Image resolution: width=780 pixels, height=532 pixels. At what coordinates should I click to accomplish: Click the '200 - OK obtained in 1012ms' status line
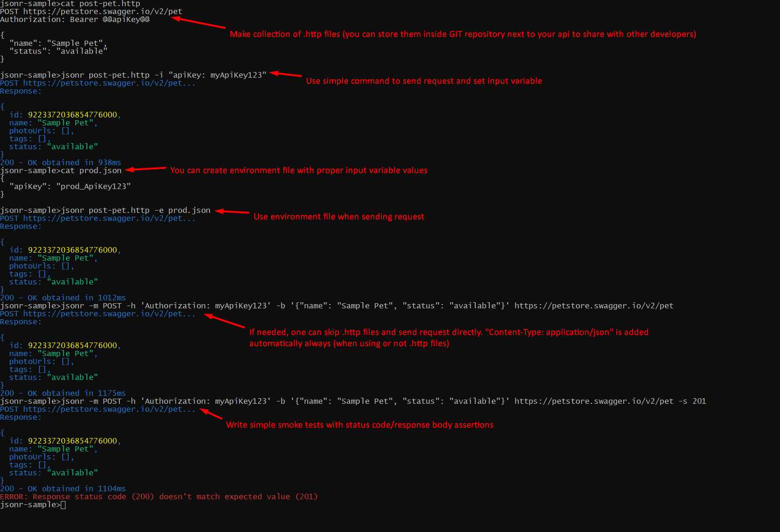pos(63,298)
